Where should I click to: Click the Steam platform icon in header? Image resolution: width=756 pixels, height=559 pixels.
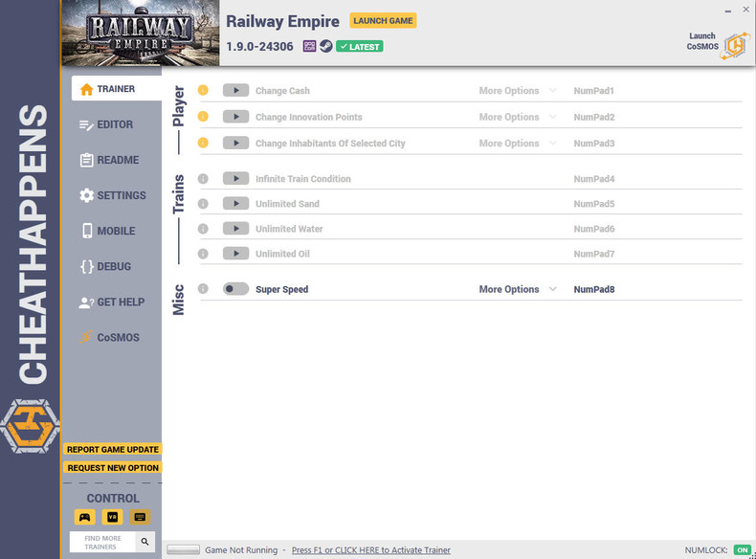tap(326, 46)
